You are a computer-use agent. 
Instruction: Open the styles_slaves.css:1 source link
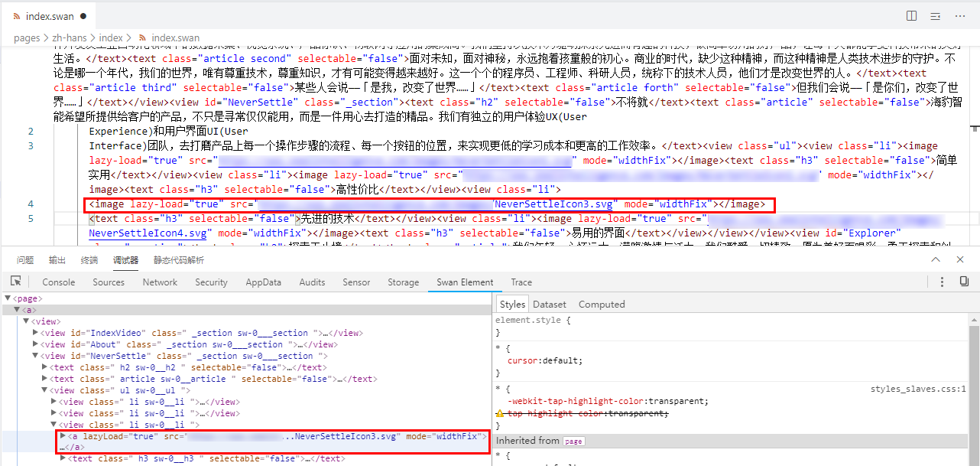pyautogui.click(x=918, y=389)
